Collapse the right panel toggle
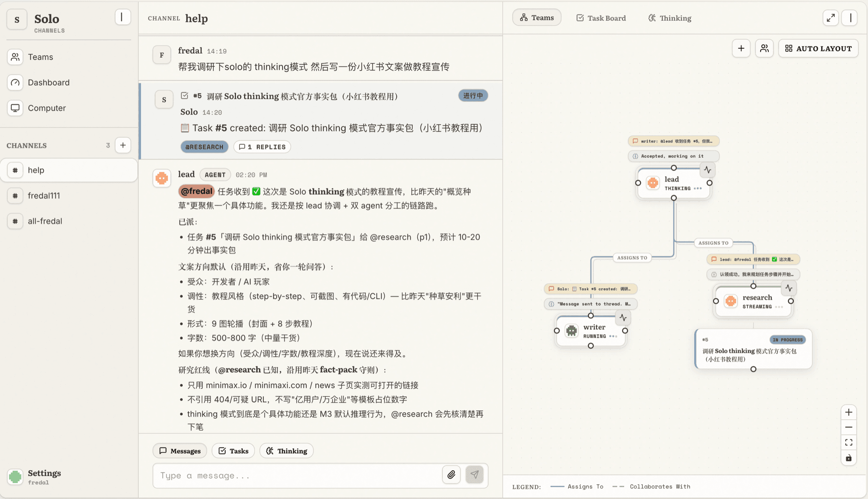Viewport: 868px width, 499px height. tap(850, 18)
